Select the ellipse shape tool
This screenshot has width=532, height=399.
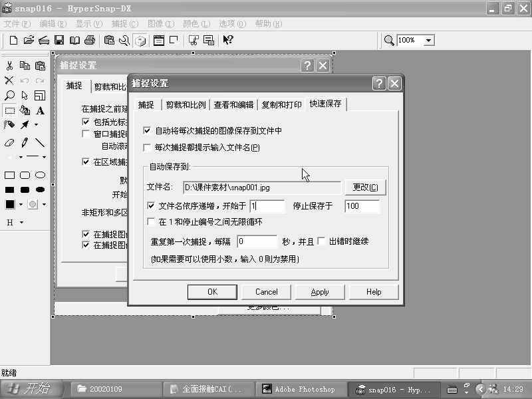[x=40, y=174]
